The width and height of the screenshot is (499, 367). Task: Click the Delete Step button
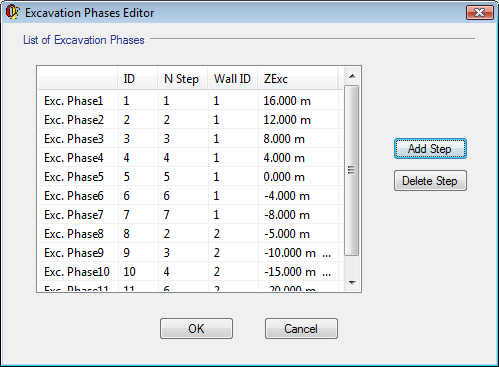pos(430,181)
